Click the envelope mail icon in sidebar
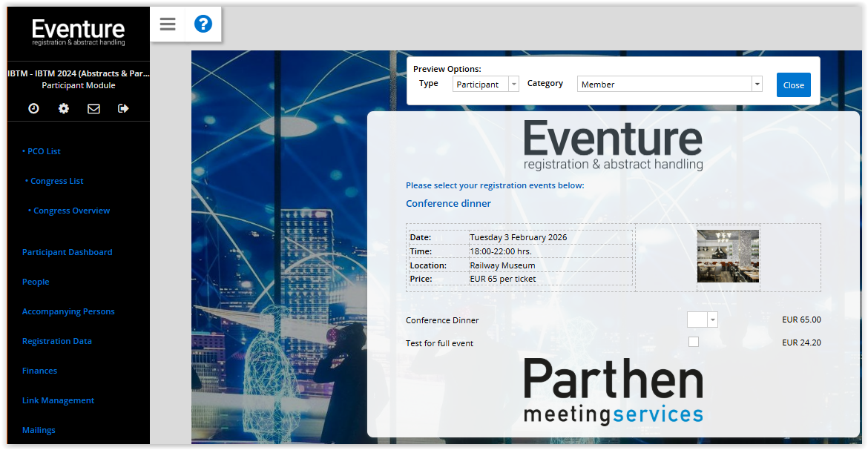 [x=93, y=108]
